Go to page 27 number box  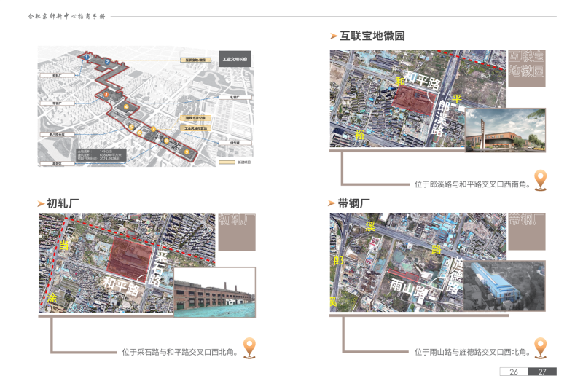pyautogui.click(x=542, y=372)
